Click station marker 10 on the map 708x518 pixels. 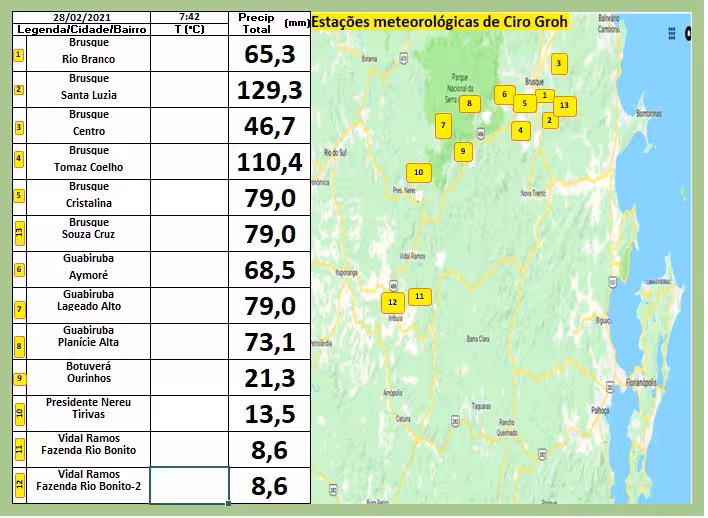418,173
